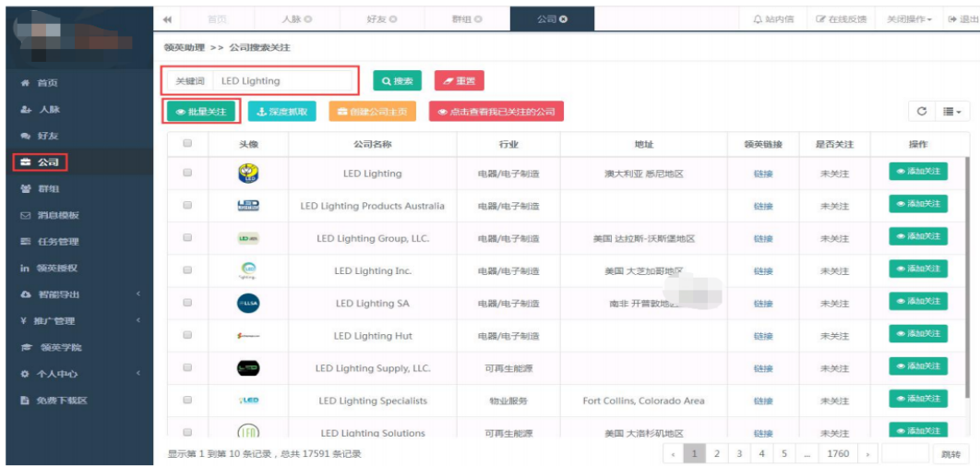Image resolution: width=980 pixels, height=467 pixels.
Task: Switch to the 群组 tab
Action: coord(468,19)
